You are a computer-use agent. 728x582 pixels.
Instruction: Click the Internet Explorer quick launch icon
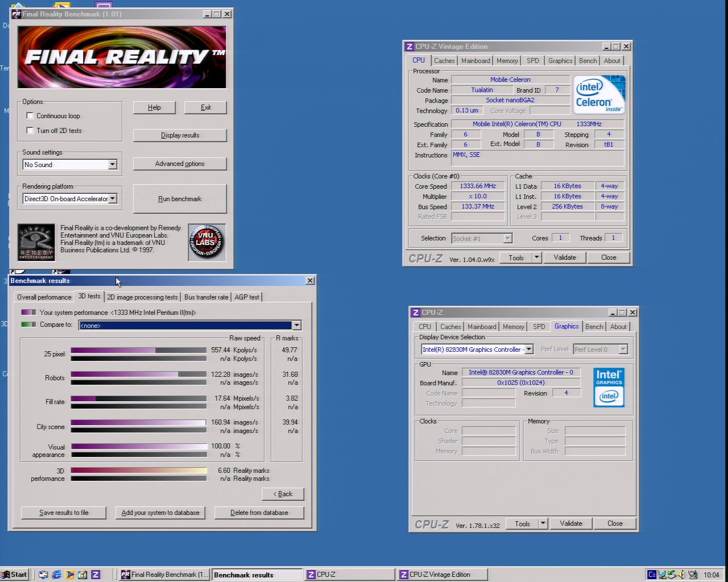coord(56,575)
